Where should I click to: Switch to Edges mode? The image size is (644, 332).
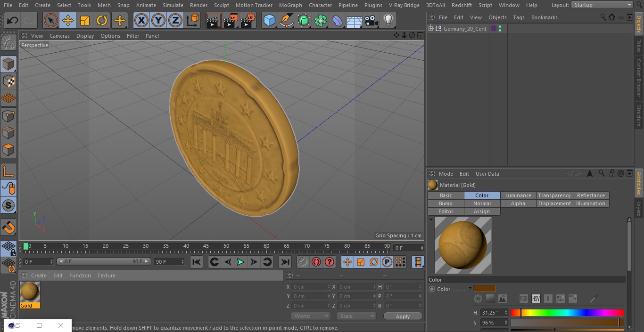click(8, 132)
